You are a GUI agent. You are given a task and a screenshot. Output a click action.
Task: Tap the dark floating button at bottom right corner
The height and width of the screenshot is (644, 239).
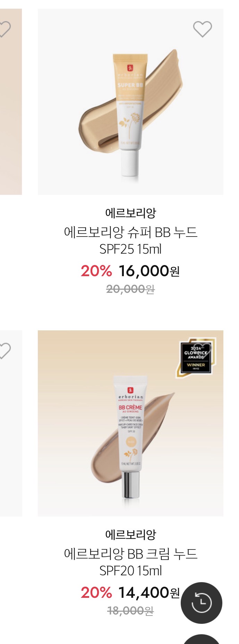pos(202,639)
